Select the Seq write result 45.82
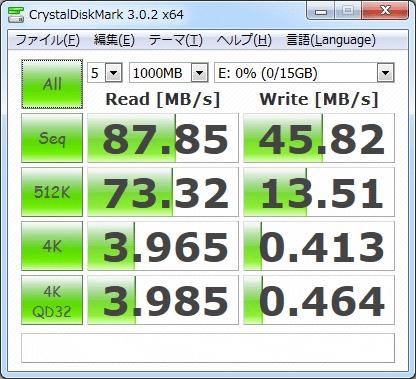 319,138
